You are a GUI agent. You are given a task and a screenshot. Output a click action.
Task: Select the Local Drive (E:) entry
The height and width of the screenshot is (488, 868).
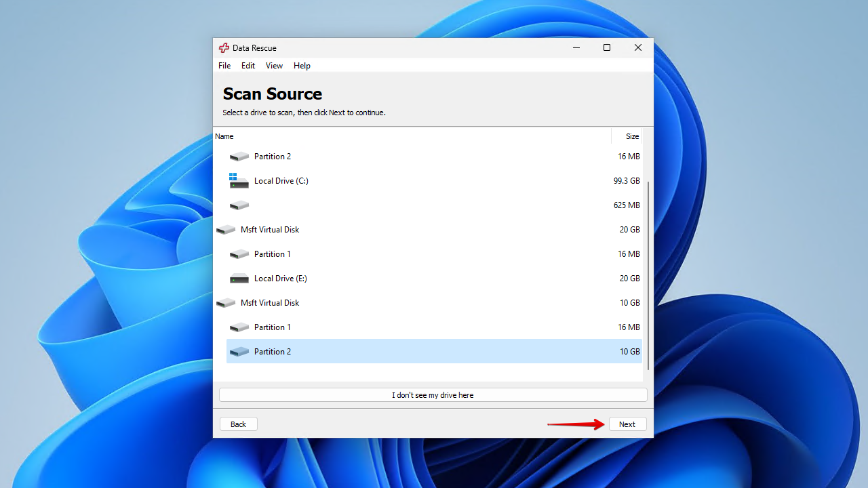click(x=434, y=279)
